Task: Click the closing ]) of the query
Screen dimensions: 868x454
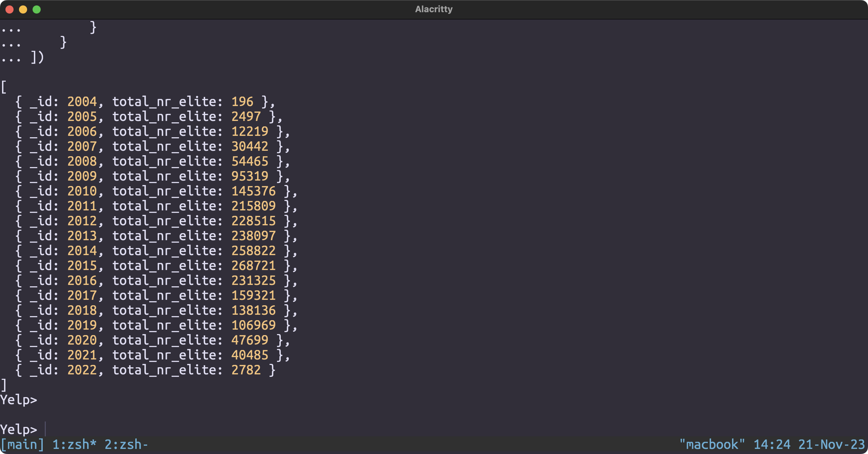Action: 37,57
